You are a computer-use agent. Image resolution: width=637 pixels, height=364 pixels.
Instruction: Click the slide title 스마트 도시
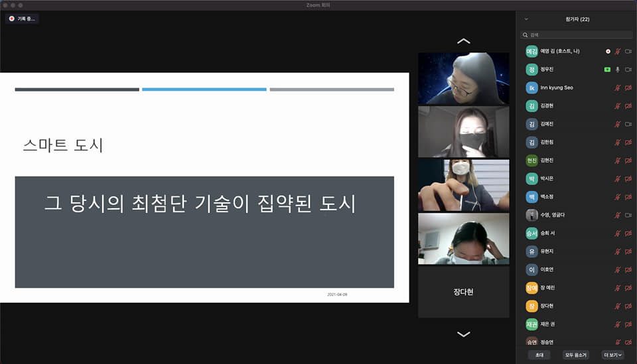[x=63, y=145]
